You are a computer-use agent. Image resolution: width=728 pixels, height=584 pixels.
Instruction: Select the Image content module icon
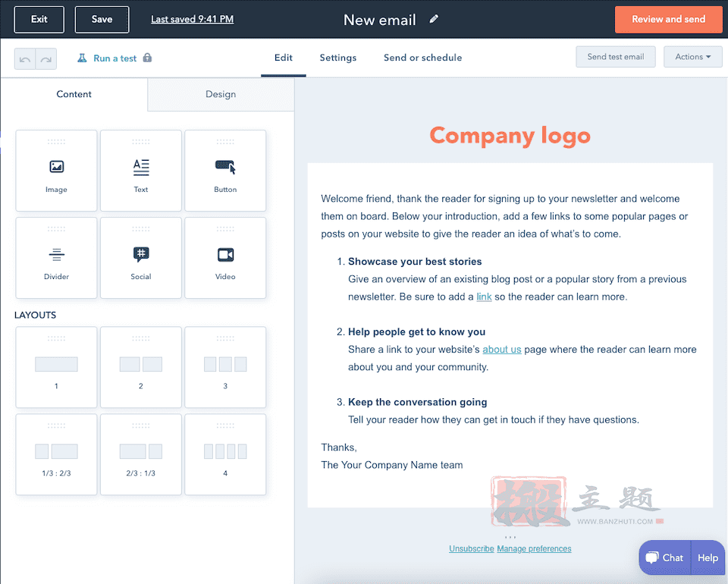coord(56,166)
